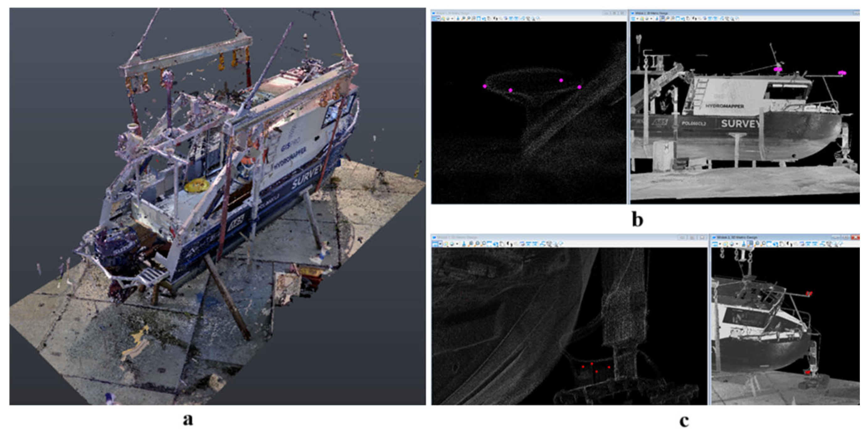Select Fit View icon in lower-left window toolbar
Screen dimensions: 868x435
pyautogui.click(x=490, y=244)
